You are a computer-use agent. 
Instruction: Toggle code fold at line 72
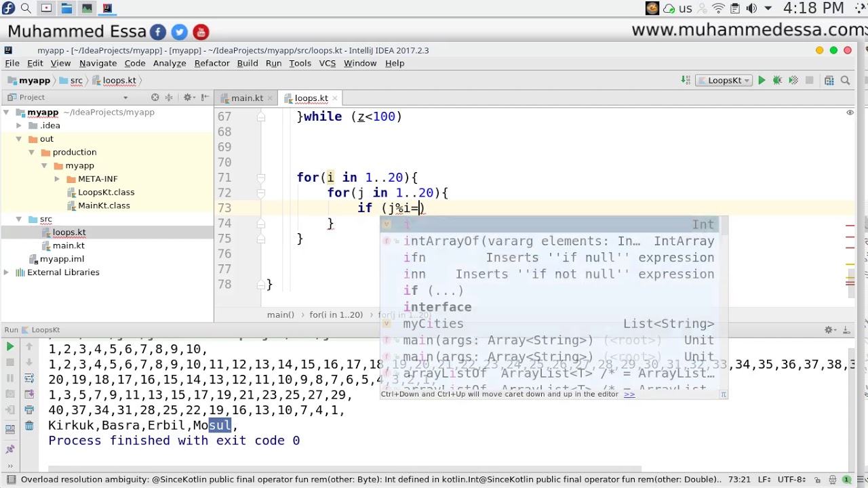(260, 193)
